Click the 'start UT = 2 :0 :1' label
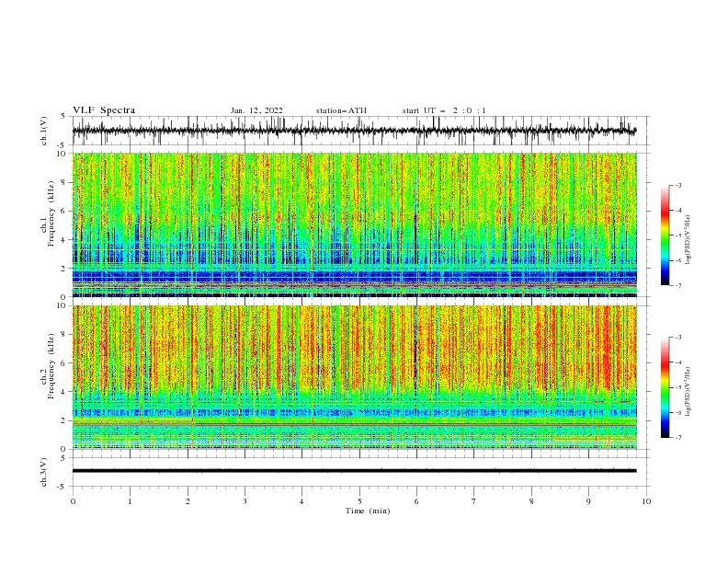The image size is (728, 563). click(x=444, y=110)
